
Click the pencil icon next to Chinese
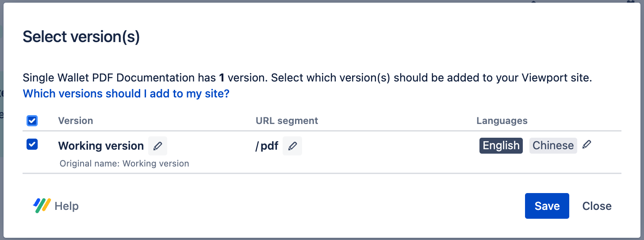click(586, 144)
